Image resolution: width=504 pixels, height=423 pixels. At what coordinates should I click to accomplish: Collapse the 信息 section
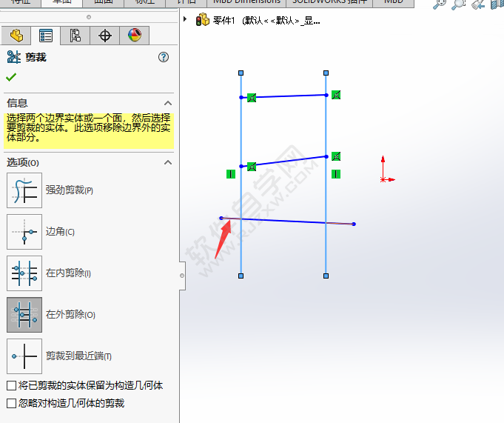[168, 103]
